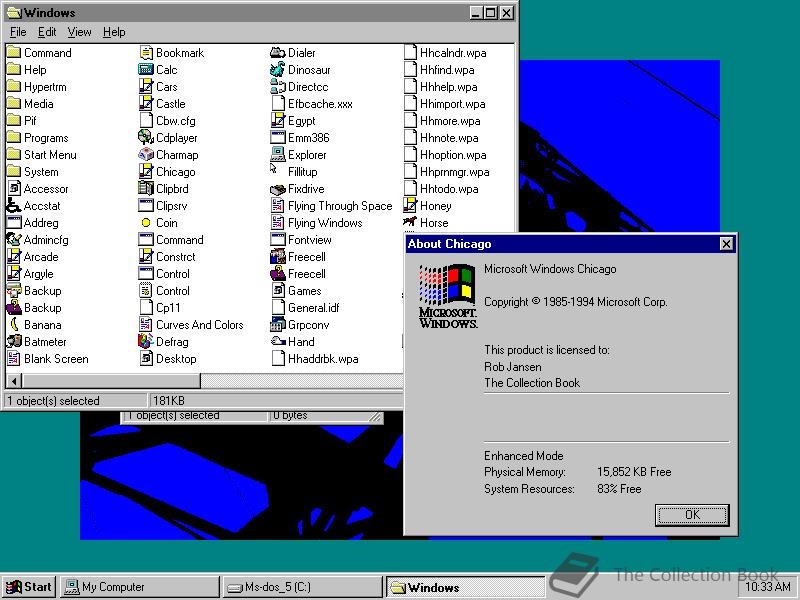
Task: Switch to My Computer taskbar button
Action: tap(139, 587)
